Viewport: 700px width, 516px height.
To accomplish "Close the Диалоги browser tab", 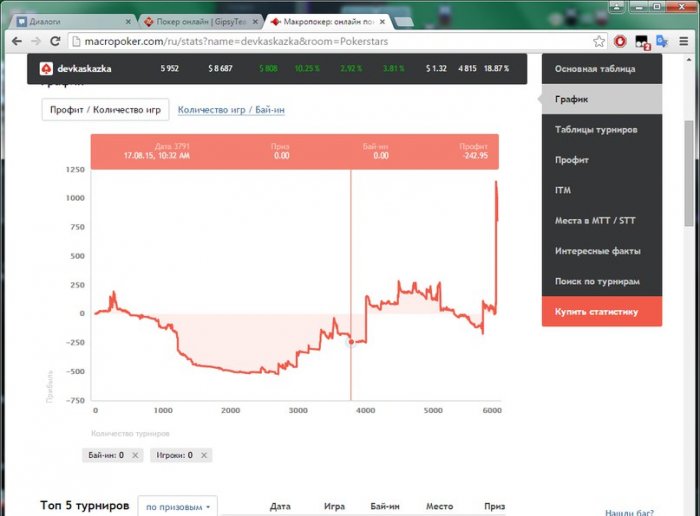I will point(128,21).
